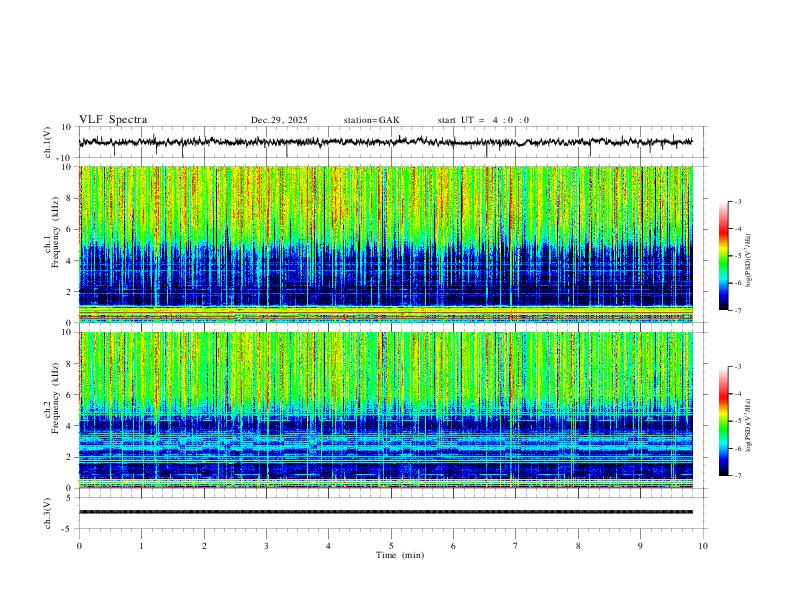Click the "-7" tick on ch.1 color bar
Image resolution: width=792 pixels, height=612 pixels.
pos(737,310)
